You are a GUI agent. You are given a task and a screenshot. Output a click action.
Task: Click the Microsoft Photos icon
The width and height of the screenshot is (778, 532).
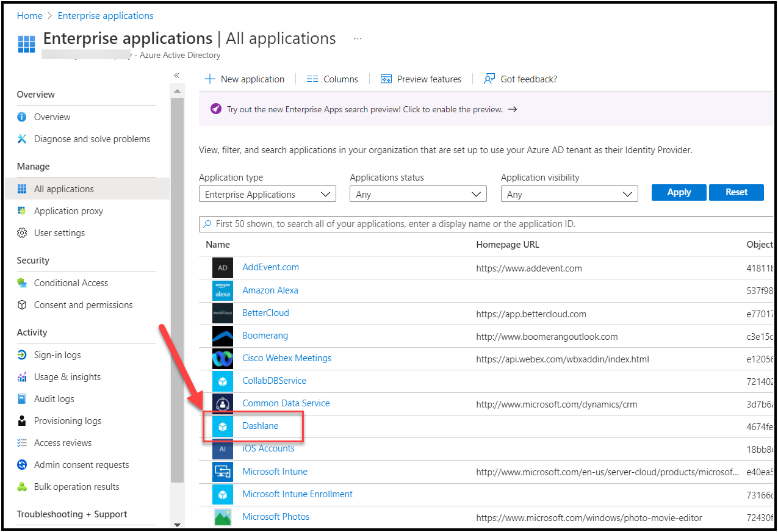[x=223, y=517]
